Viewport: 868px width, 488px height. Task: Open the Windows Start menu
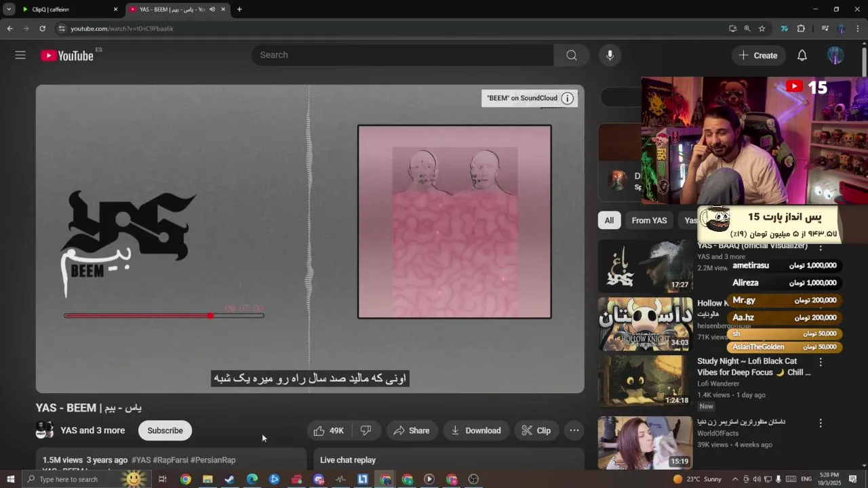[10, 479]
